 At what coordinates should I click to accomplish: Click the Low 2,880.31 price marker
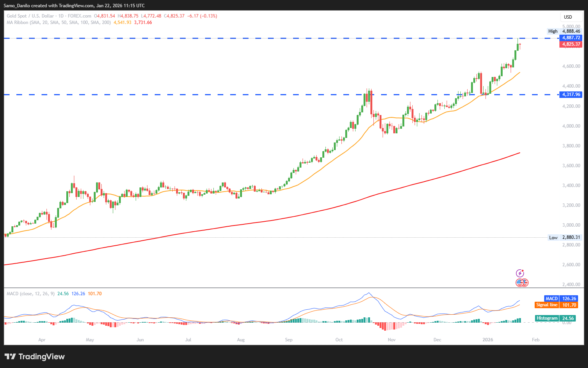[564, 237]
